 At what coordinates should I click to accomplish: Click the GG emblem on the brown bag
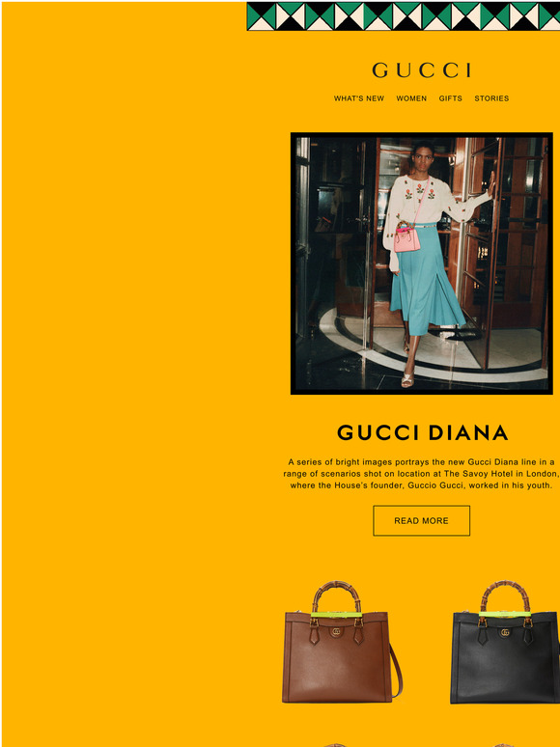coord(336,632)
